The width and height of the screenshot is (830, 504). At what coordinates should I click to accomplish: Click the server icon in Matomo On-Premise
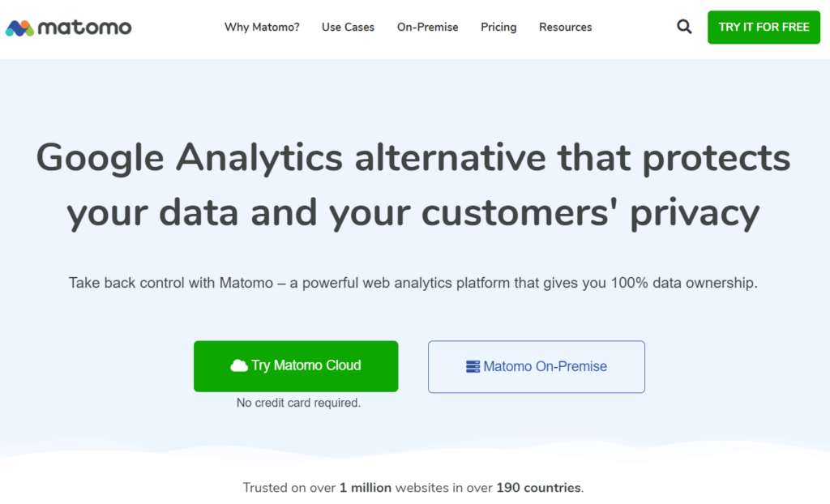tap(473, 367)
